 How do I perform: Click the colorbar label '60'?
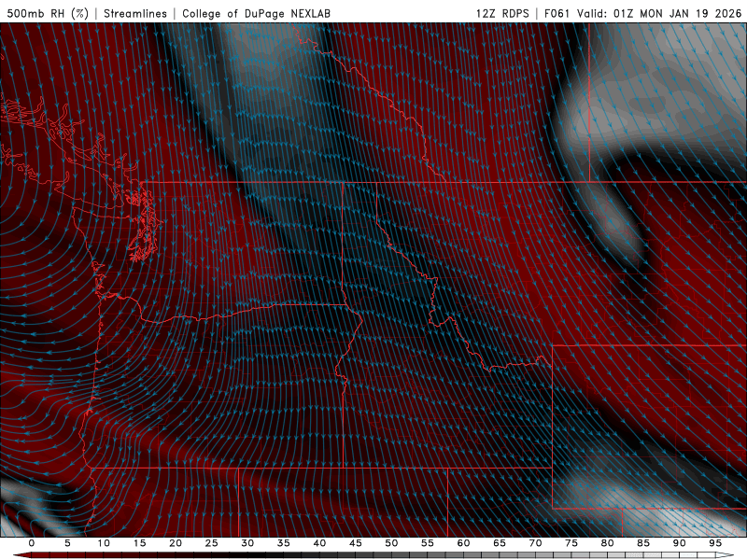[x=463, y=543]
